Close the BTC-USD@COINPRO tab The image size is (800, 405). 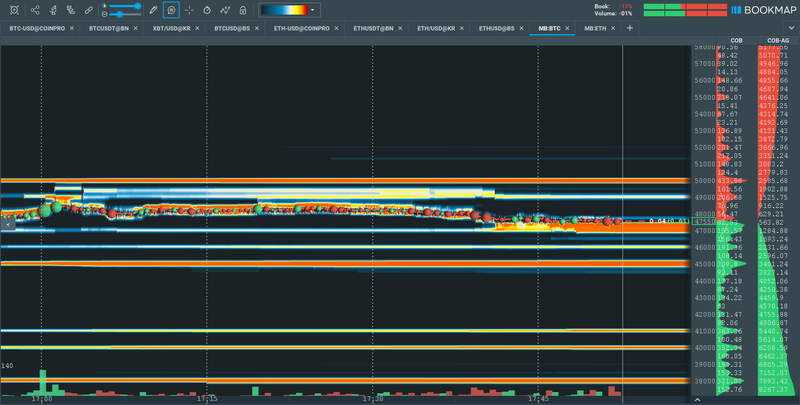coord(72,29)
